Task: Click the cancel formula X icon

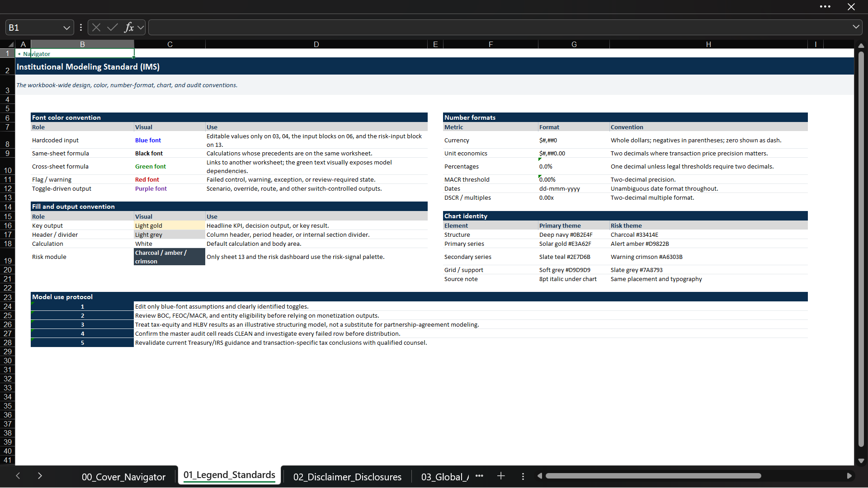Action: [96, 28]
